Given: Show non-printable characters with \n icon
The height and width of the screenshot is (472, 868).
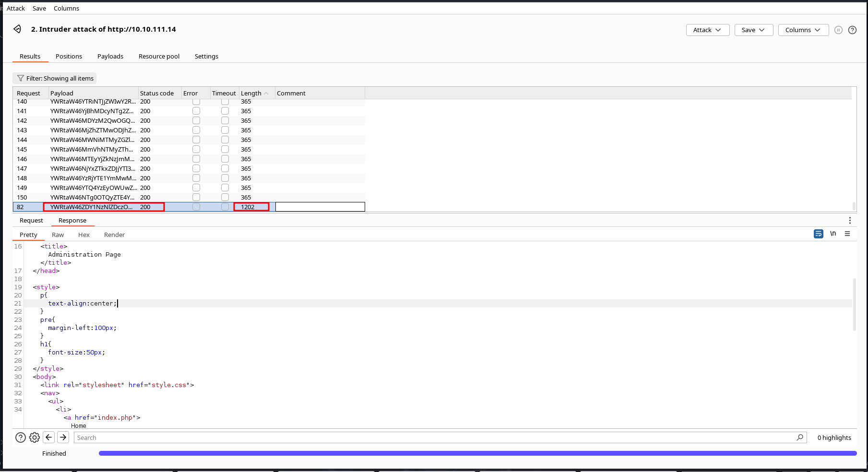Looking at the screenshot, I should 833,234.
